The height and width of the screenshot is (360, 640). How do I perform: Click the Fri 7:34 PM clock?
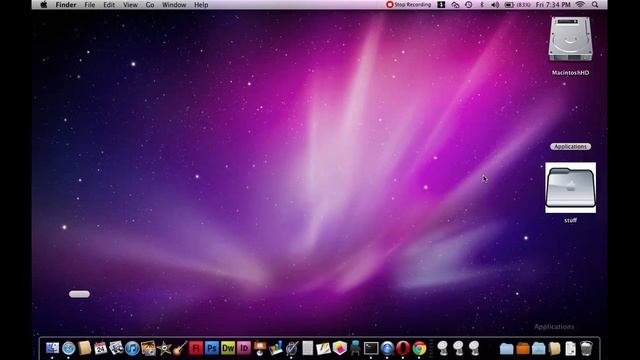tap(553, 5)
